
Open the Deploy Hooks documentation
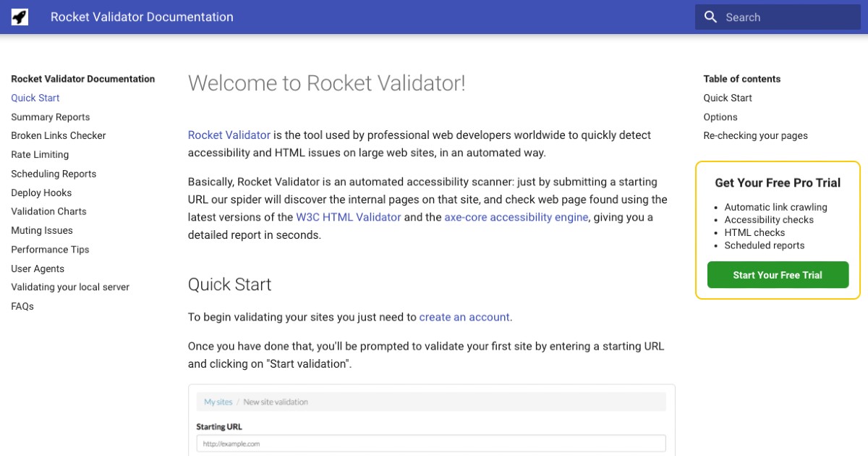tap(42, 193)
